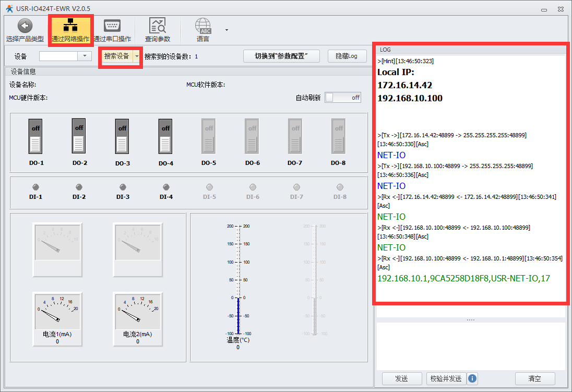The image size is (572, 392).
Task: Click the 发送 send button
Action: 402,378
